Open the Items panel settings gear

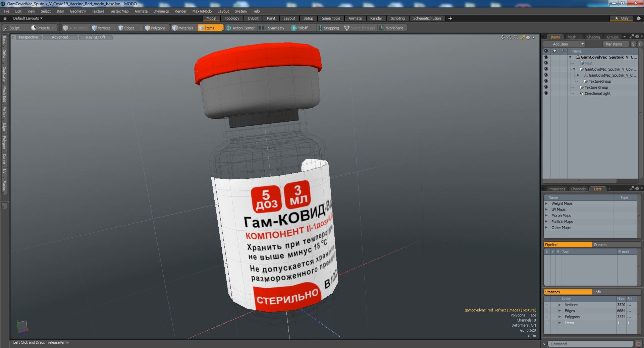637,37
